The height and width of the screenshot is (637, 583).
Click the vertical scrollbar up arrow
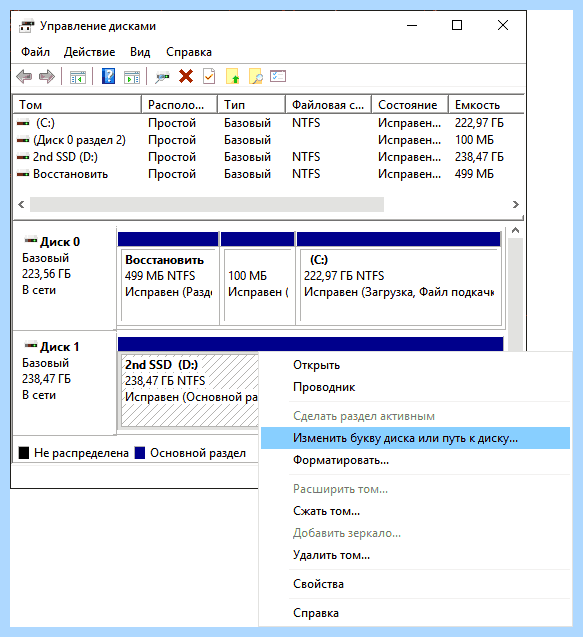pyautogui.click(x=516, y=230)
